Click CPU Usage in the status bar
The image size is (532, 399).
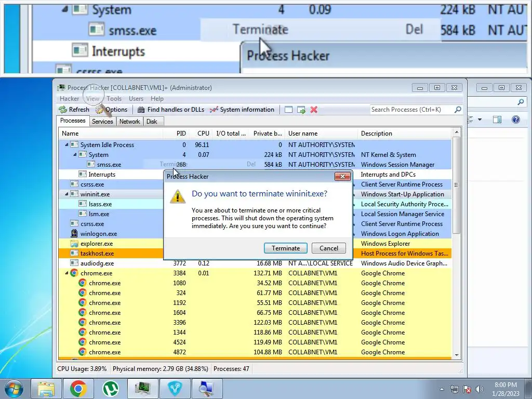pos(82,369)
